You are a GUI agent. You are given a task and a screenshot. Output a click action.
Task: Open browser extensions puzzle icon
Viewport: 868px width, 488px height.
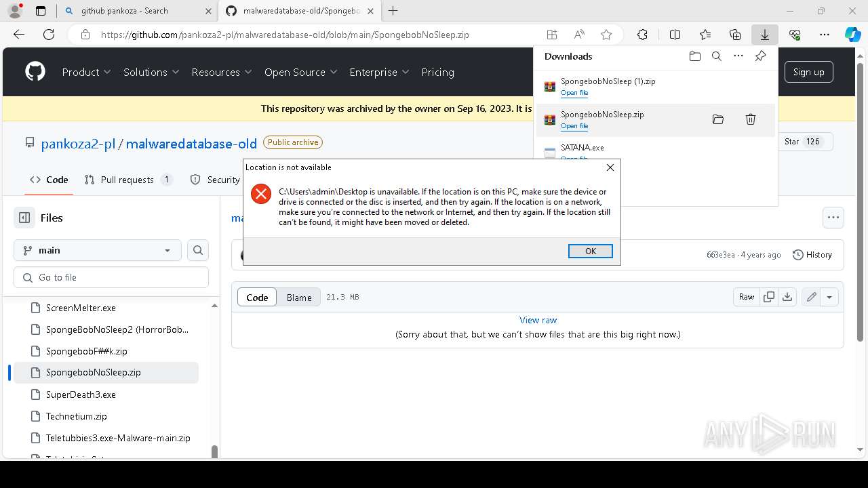click(642, 35)
